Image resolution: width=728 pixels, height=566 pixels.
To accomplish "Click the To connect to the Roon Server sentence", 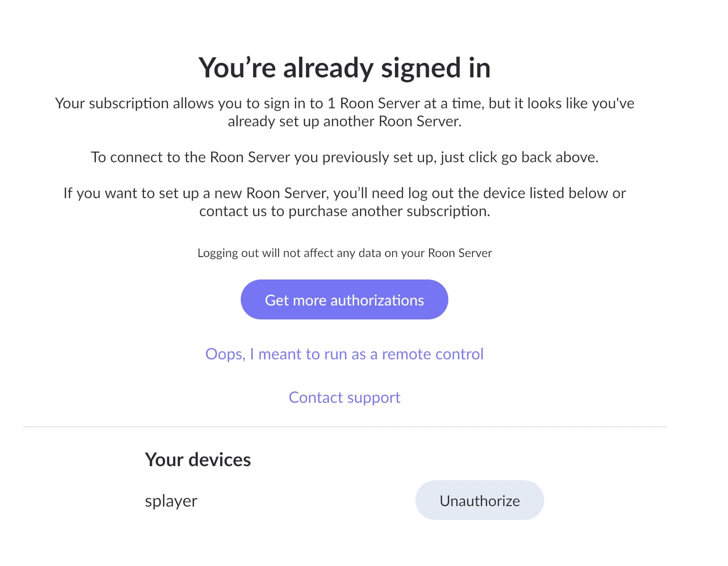I will click(x=345, y=157).
